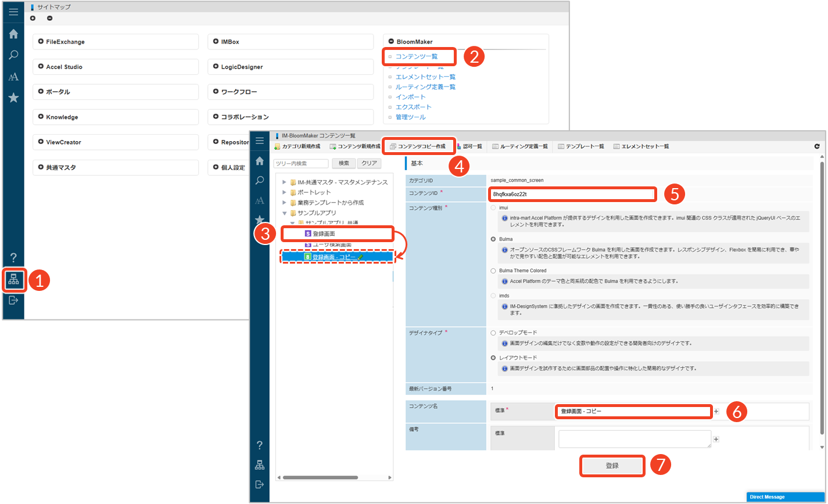
Task: Select the デベロップモード designer type
Action: (493, 333)
